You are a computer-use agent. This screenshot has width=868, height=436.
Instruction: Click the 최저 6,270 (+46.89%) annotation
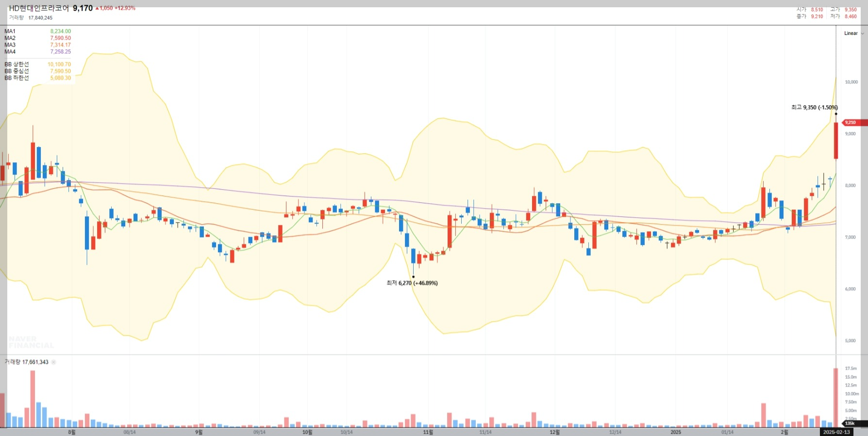coord(412,283)
